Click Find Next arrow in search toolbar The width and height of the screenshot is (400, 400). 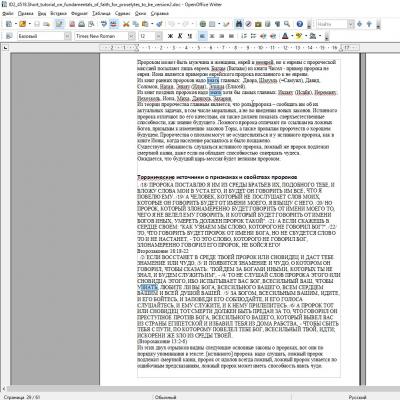(359, 24)
